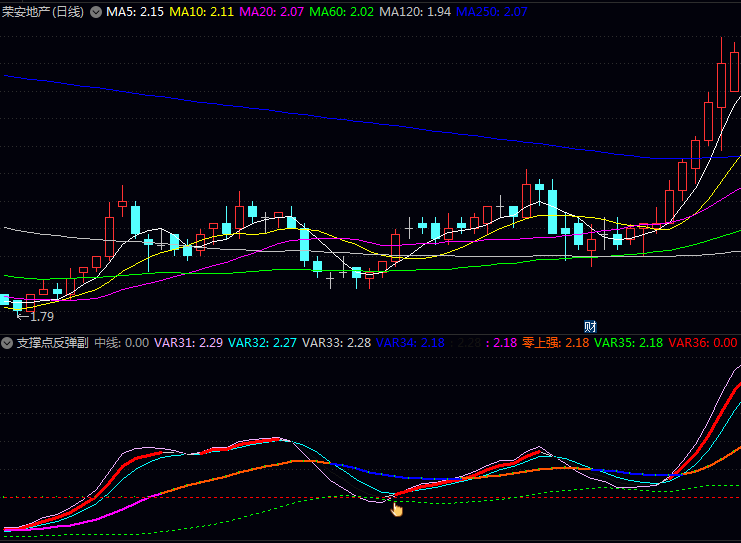Image resolution: width=741 pixels, height=543 pixels.
Task: Select the 中线 indicator value label
Action: 122,342
